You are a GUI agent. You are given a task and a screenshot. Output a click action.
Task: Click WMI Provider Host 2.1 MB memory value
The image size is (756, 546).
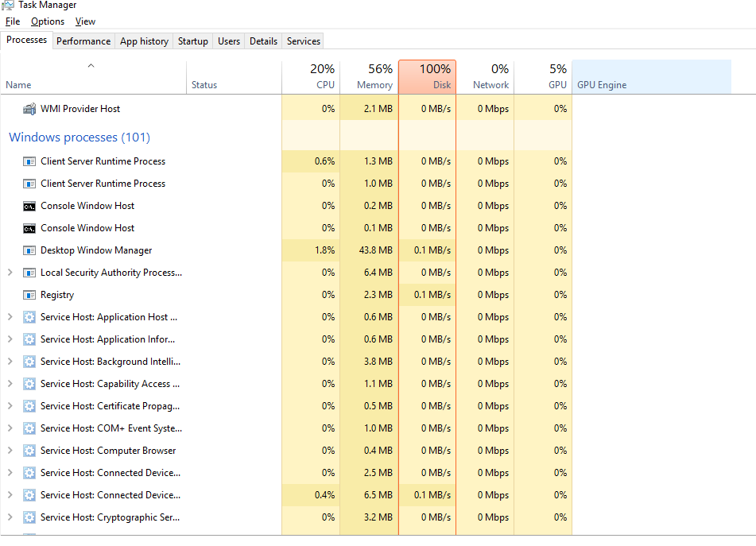(x=378, y=109)
